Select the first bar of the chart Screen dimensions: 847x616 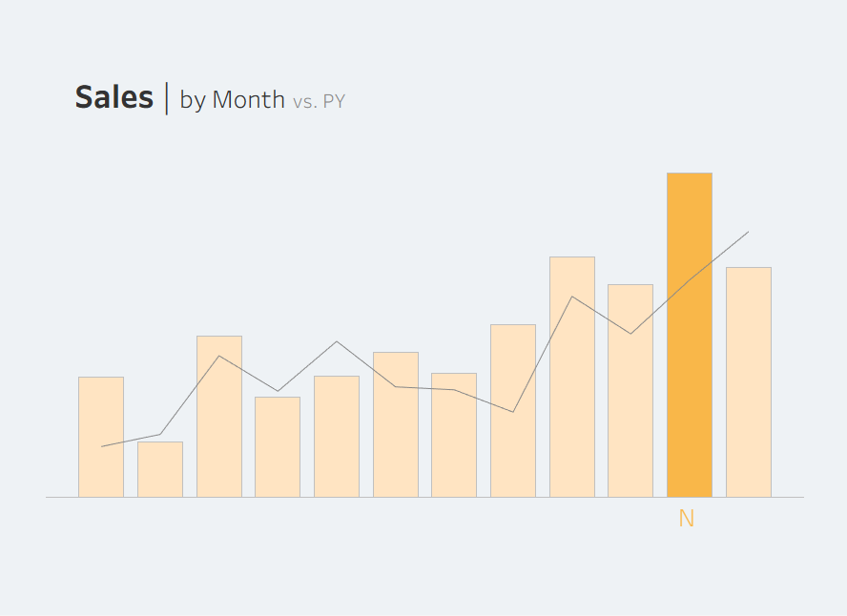click(x=101, y=437)
